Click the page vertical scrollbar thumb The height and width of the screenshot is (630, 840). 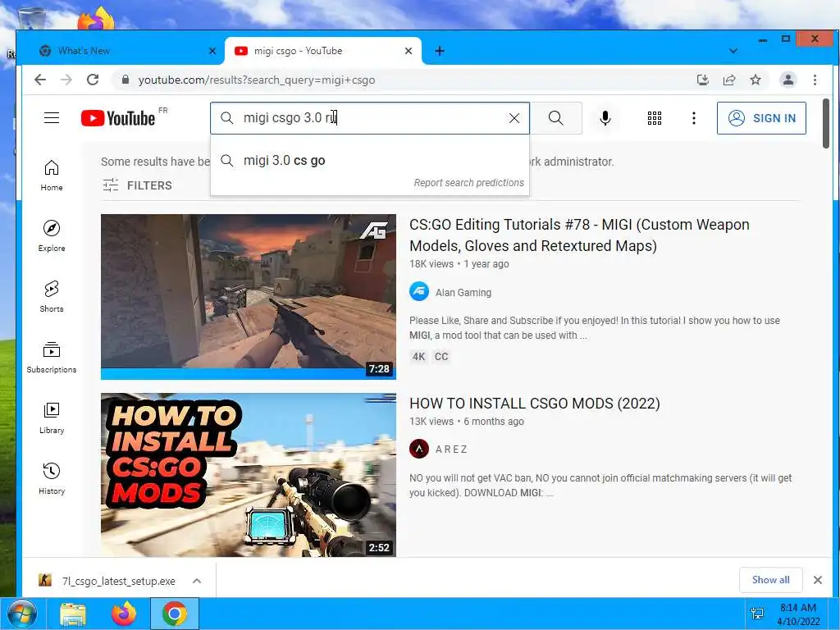pyautogui.click(x=826, y=123)
